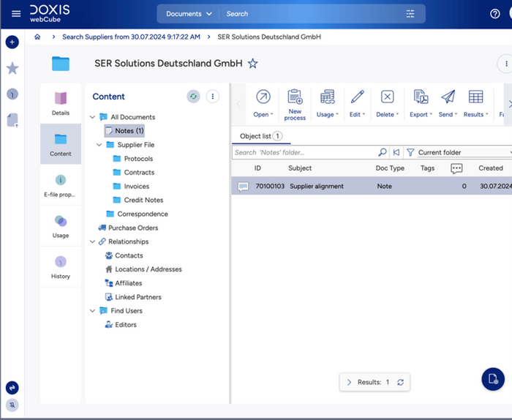This screenshot has width=512, height=420.
Task: Open the Documents search scope dropdown
Action: click(189, 14)
